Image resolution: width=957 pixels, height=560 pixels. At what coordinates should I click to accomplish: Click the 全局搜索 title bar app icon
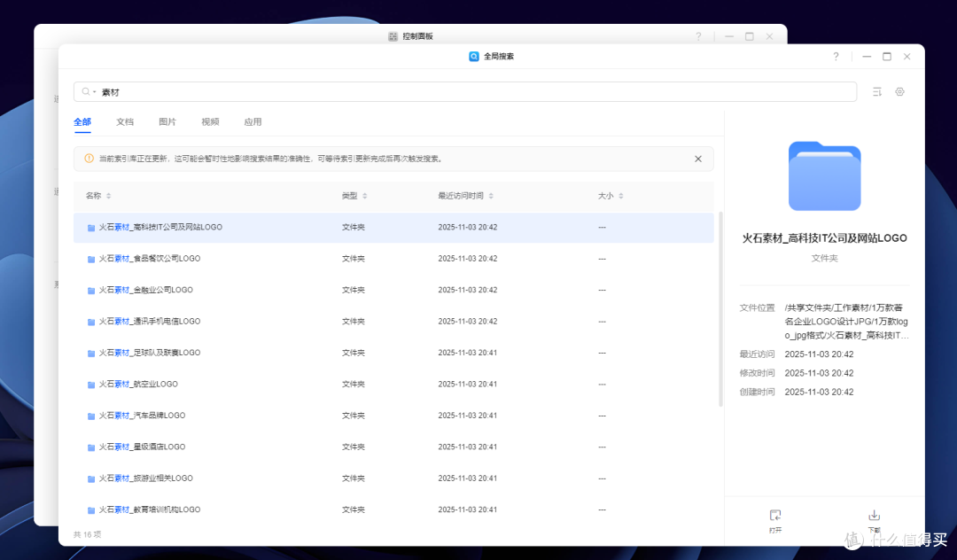pyautogui.click(x=473, y=56)
